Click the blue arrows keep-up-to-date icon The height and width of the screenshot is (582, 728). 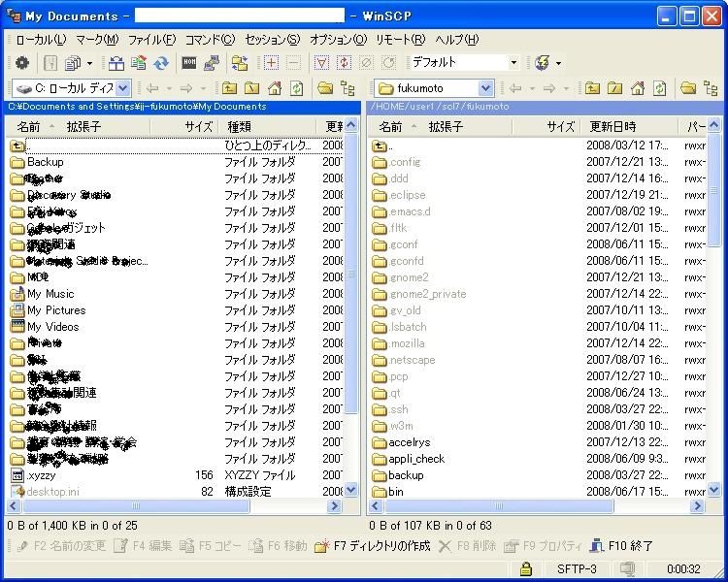160,63
